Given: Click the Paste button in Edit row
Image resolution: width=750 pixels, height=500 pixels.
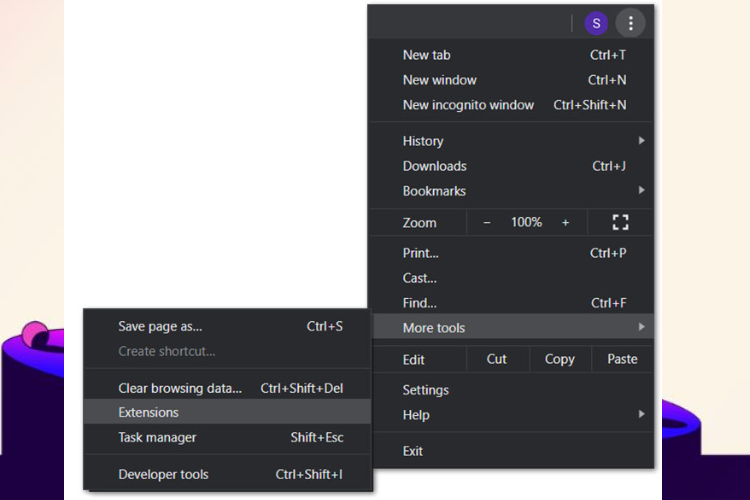Looking at the screenshot, I should 622,359.
